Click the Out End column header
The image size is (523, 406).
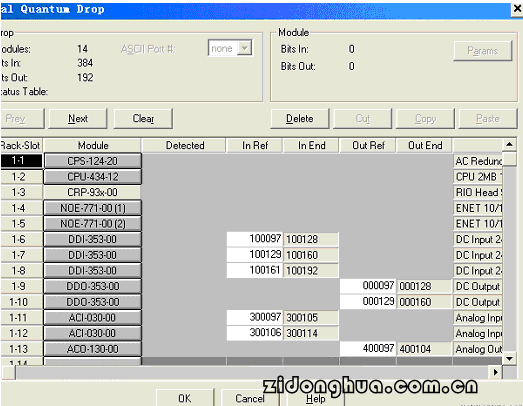tap(425, 145)
